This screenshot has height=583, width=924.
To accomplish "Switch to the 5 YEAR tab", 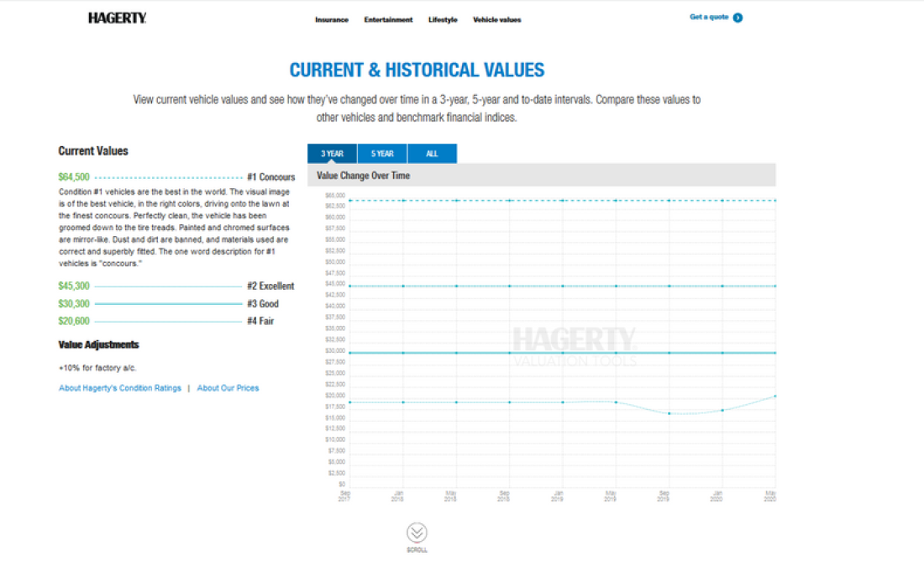I will [x=382, y=154].
